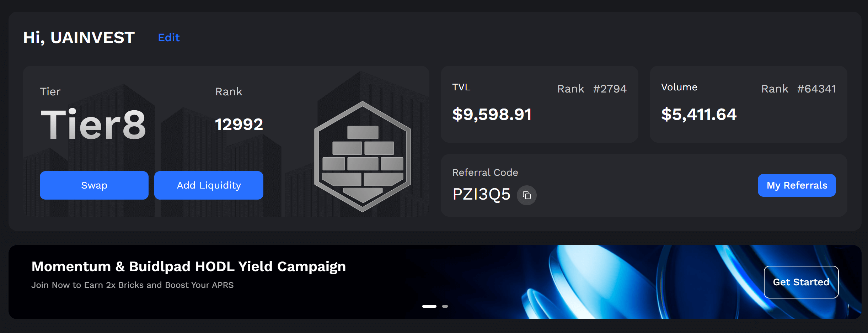
Task: Open My Referrals
Action: [x=797, y=185]
